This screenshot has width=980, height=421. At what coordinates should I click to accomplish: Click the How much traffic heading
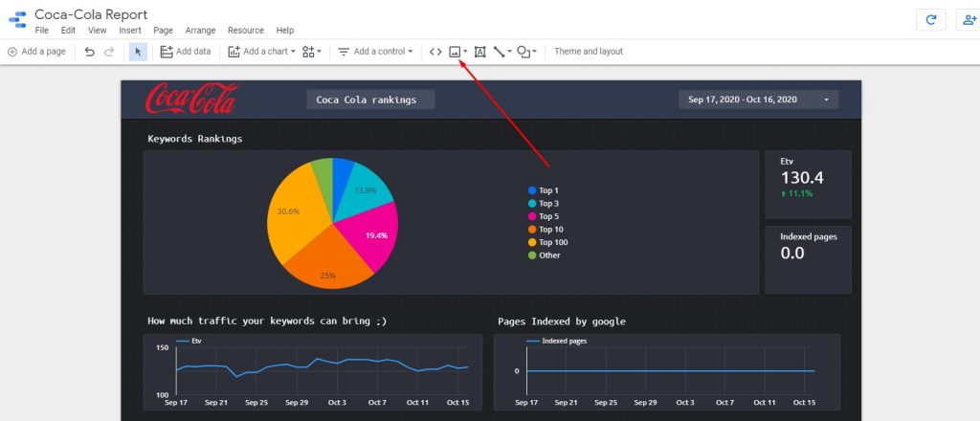(267, 321)
